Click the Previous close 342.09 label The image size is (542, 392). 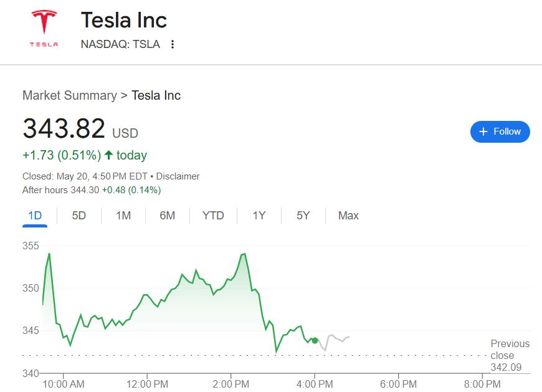[x=510, y=355]
